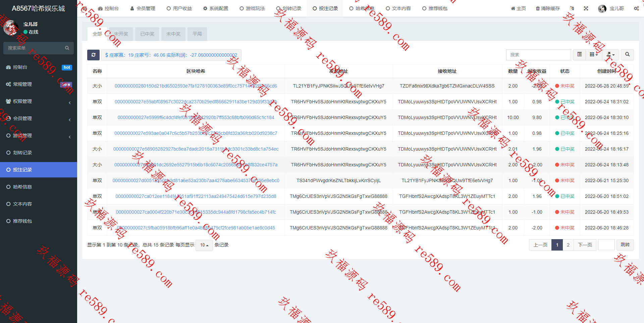Open the language translate icon

tap(572, 8)
